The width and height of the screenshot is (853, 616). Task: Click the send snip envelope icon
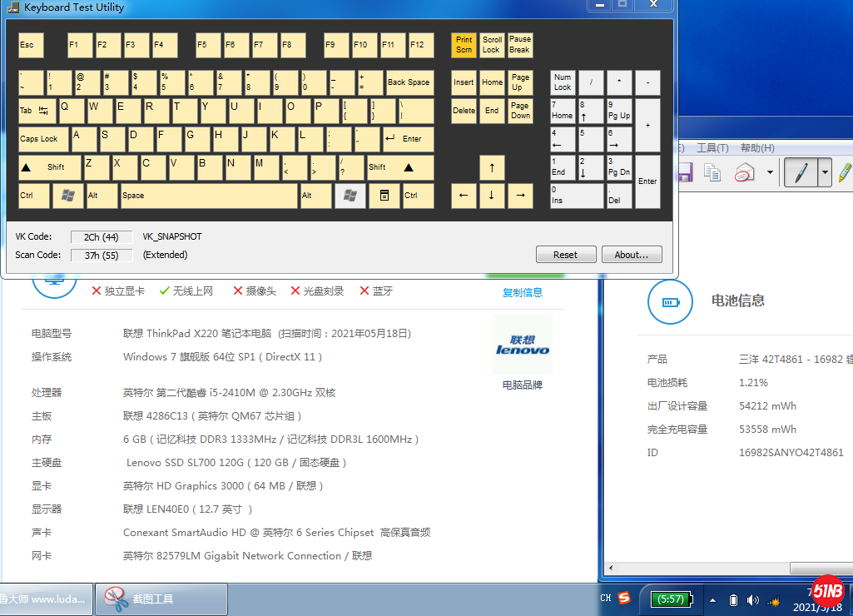[744, 172]
